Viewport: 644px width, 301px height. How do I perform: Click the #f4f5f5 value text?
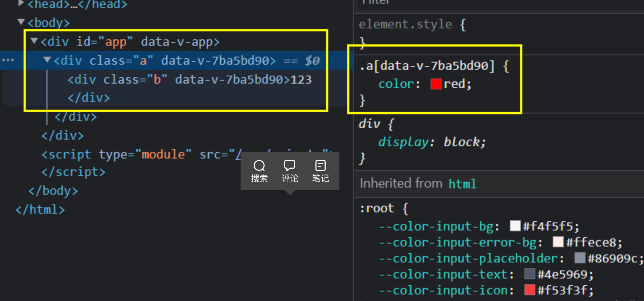tap(548, 226)
